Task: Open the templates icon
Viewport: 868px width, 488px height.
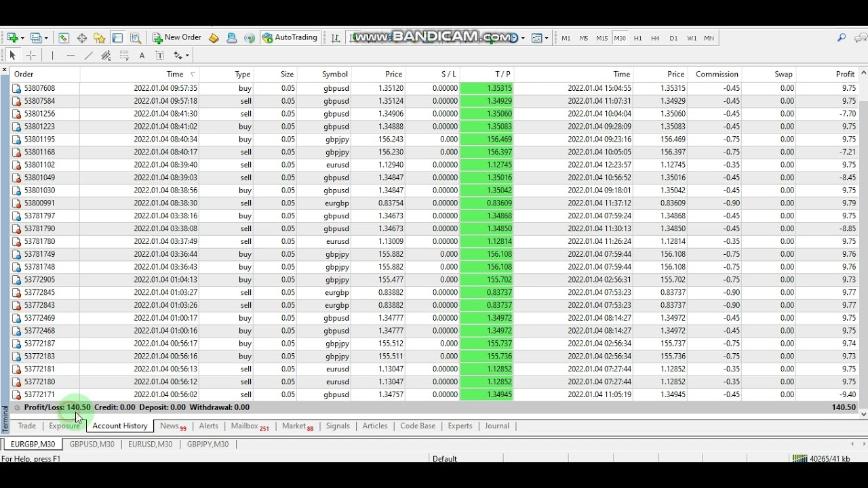Action: tap(537, 38)
